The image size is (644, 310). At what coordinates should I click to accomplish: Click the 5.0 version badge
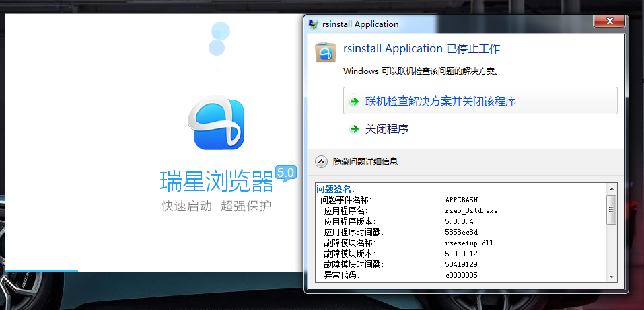coord(286,173)
